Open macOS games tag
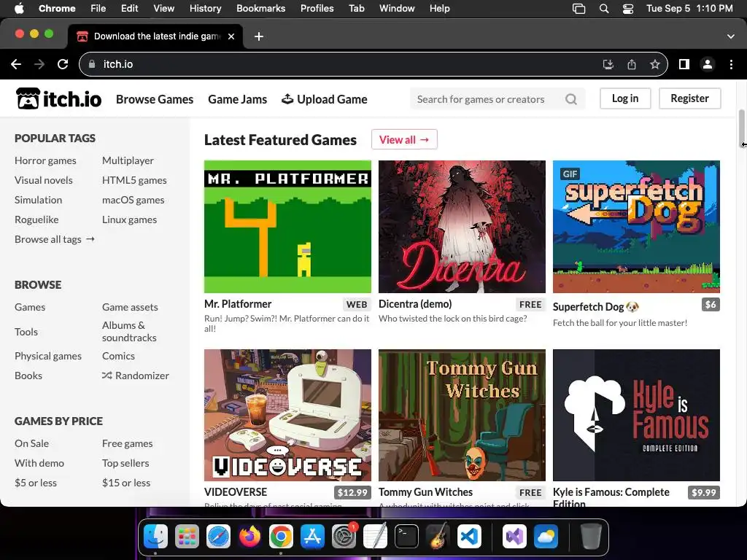This screenshot has width=747, height=560. tap(133, 200)
